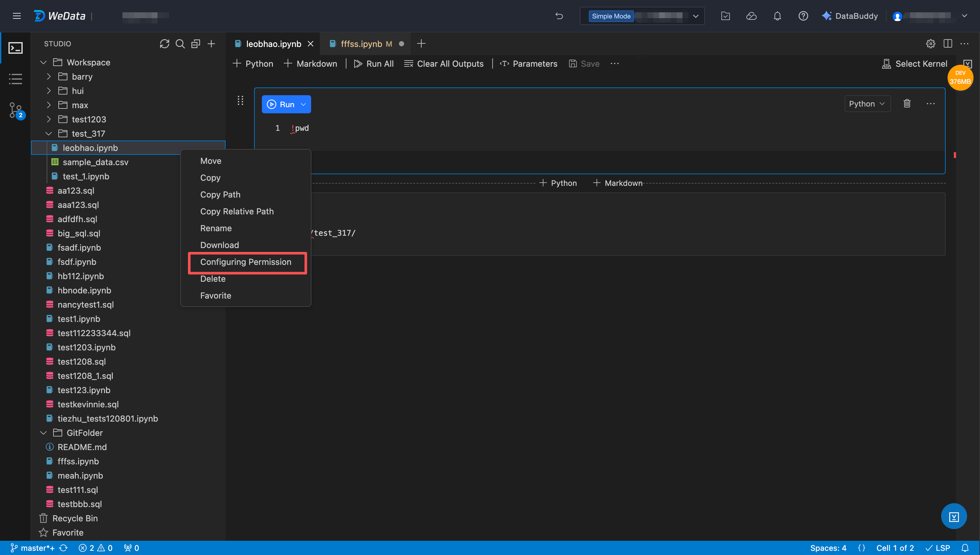Collapse the test_317 folder
This screenshot has width=980, height=555.
click(48, 133)
